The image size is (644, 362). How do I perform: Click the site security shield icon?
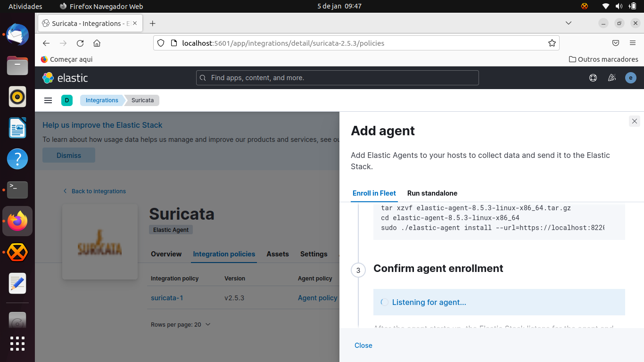pos(161,43)
